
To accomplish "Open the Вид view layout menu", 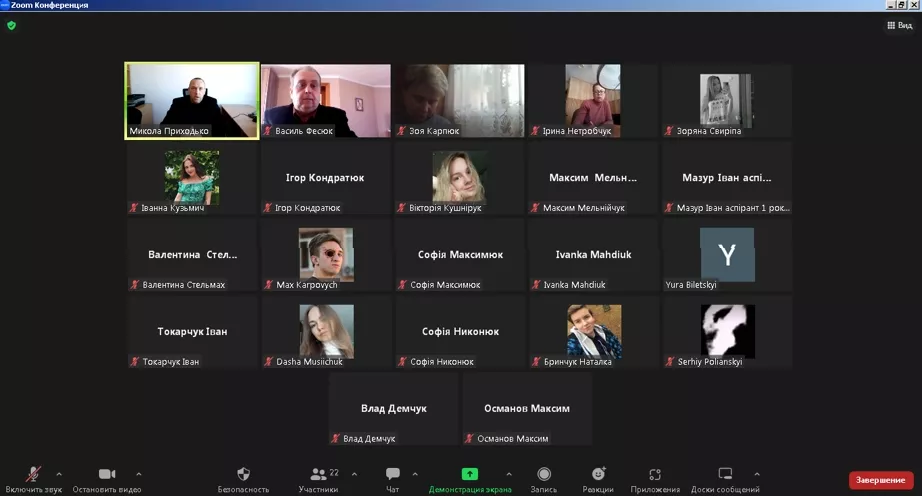I will pos(898,25).
